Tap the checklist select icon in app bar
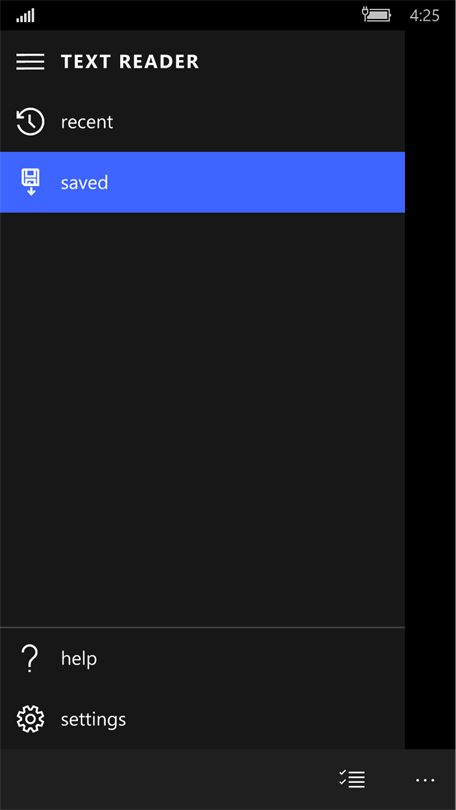The height and width of the screenshot is (810, 456). [352, 779]
